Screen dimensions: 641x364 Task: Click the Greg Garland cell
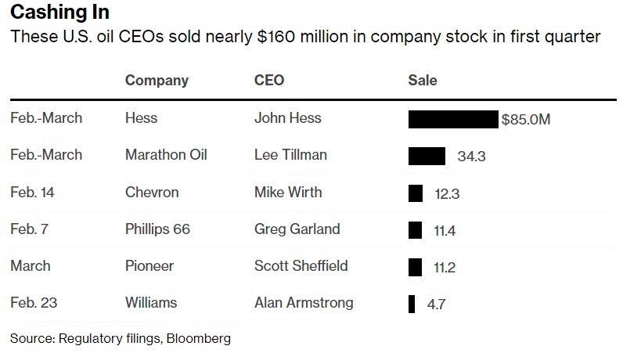click(x=297, y=229)
